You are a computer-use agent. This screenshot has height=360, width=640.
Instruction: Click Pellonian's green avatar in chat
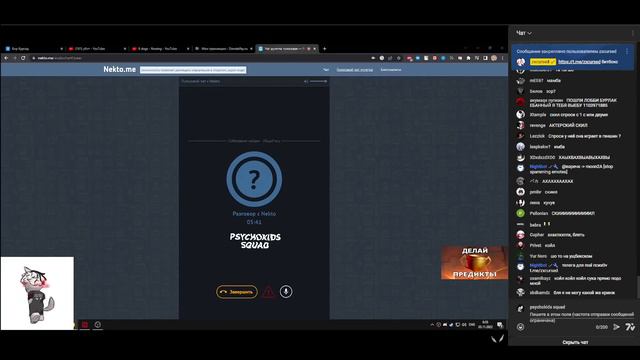click(520, 213)
